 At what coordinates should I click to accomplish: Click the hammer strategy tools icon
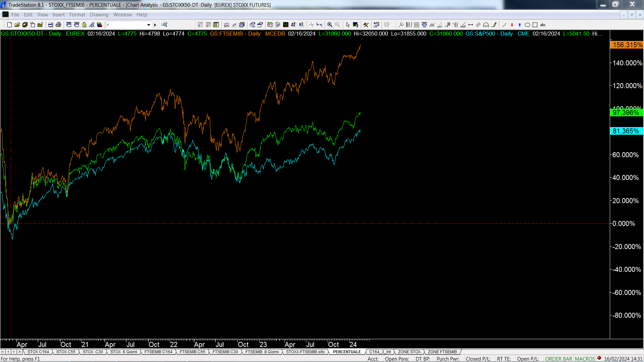click(x=366, y=25)
